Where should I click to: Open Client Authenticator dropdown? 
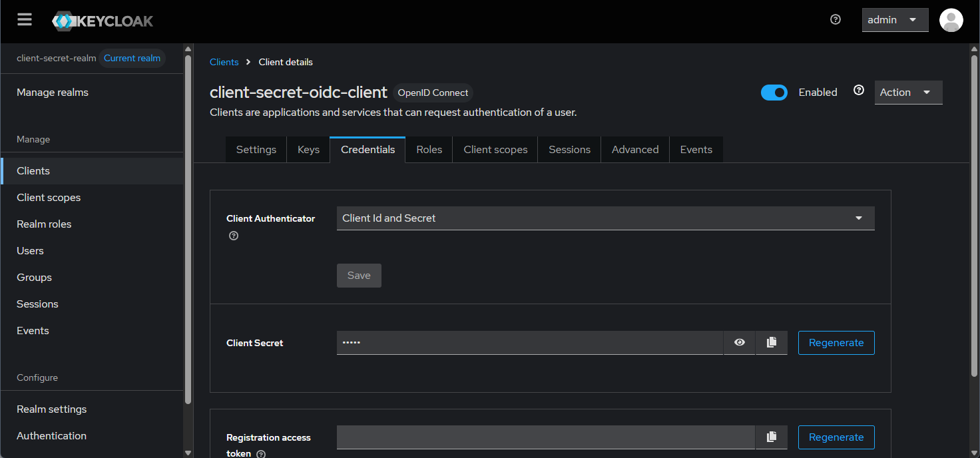tap(605, 218)
